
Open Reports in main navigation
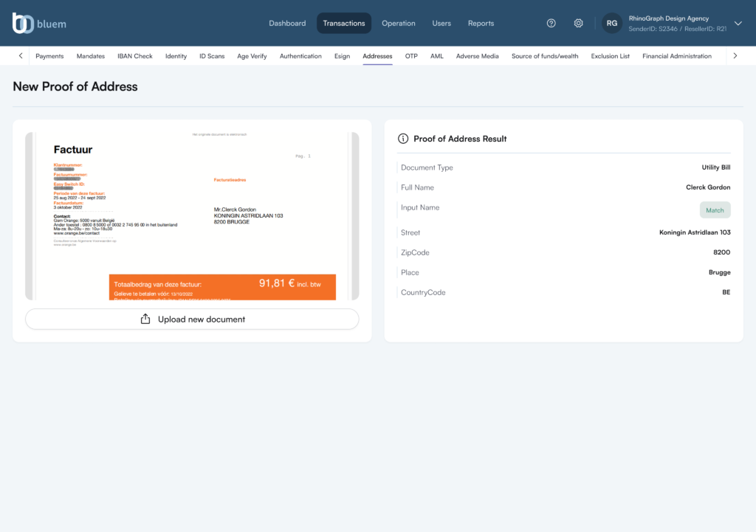(481, 23)
